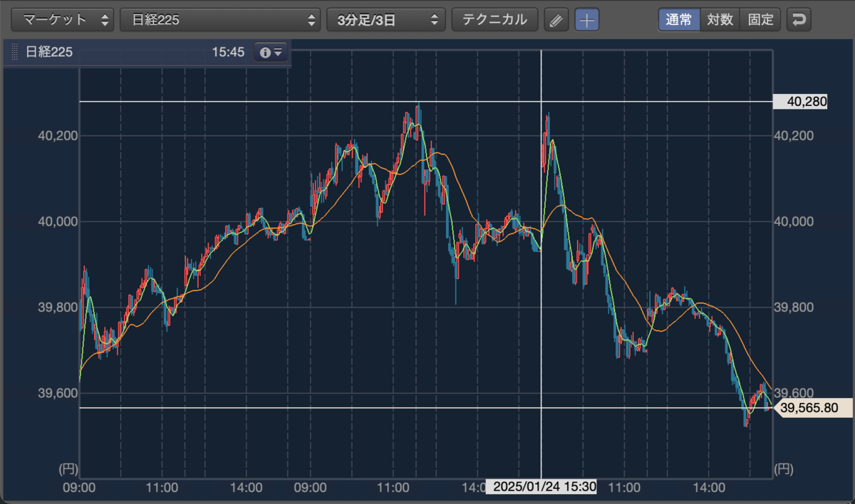Select the pencil drawing tool icon
The image size is (855, 504).
(x=556, y=20)
